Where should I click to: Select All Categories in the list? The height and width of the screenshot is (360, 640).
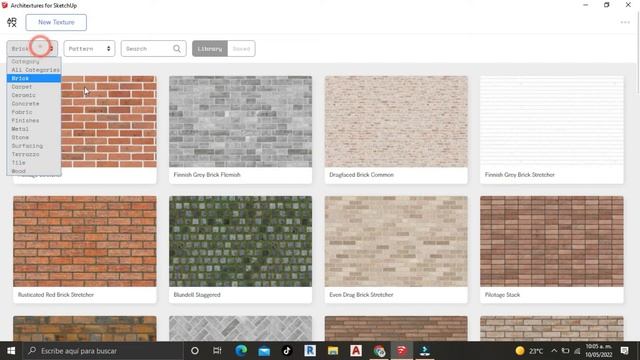click(34, 70)
